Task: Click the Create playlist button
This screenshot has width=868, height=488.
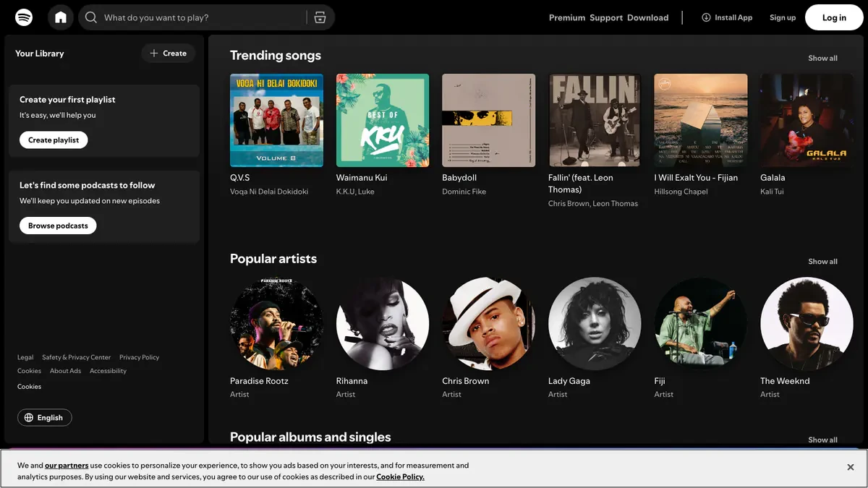Action: coord(54,140)
